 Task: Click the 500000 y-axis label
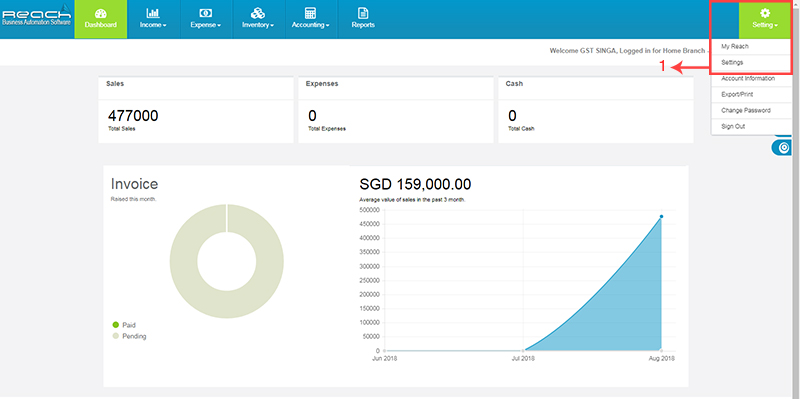click(x=370, y=210)
